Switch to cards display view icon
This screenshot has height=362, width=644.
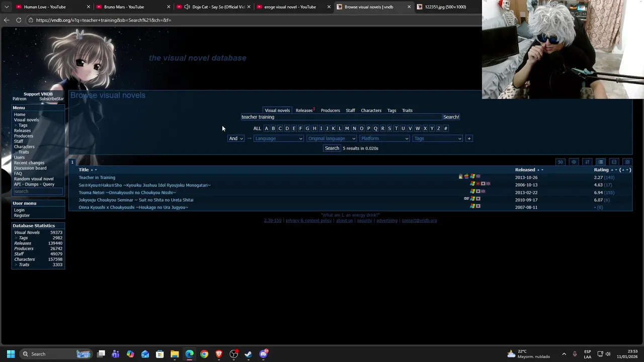pyautogui.click(x=614, y=162)
